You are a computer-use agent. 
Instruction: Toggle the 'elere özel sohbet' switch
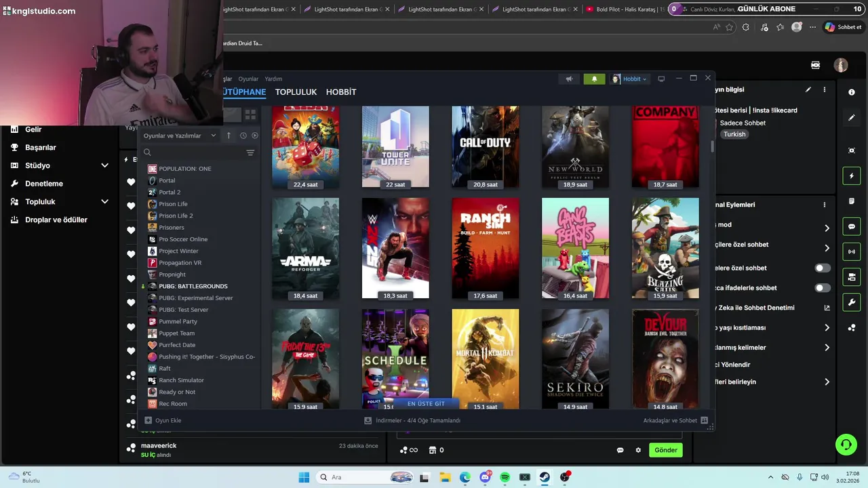pyautogui.click(x=823, y=268)
